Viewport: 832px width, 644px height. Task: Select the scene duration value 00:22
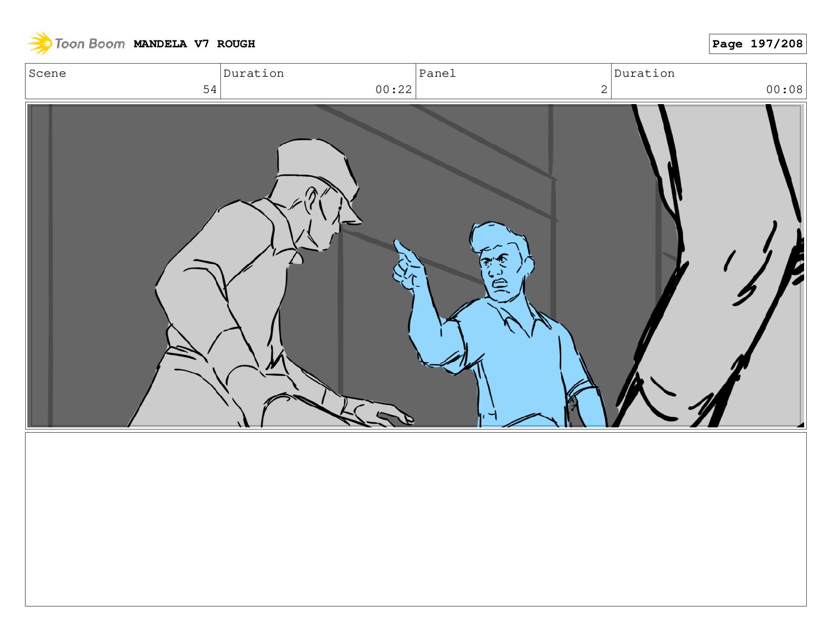pyautogui.click(x=393, y=90)
